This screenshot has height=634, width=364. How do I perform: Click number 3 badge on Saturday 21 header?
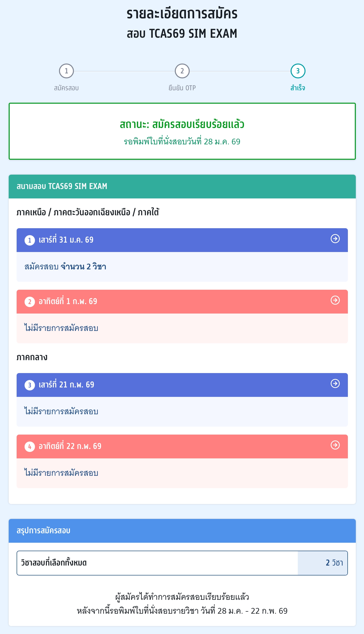(x=30, y=385)
